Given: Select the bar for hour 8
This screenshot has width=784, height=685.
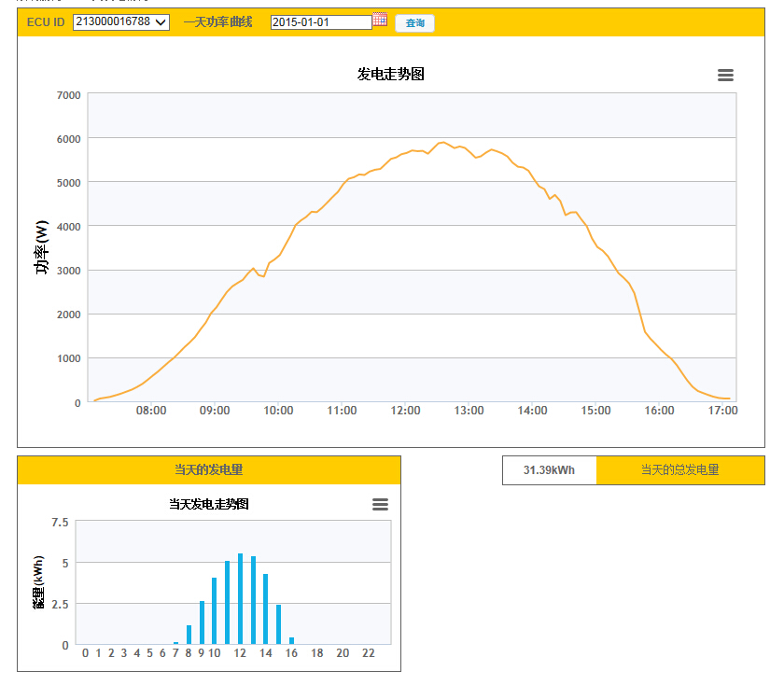Looking at the screenshot, I should [x=189, y=635].
